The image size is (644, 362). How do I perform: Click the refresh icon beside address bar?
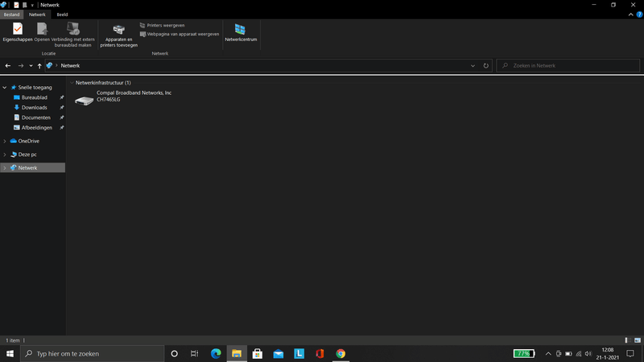(x=486, y=66)
